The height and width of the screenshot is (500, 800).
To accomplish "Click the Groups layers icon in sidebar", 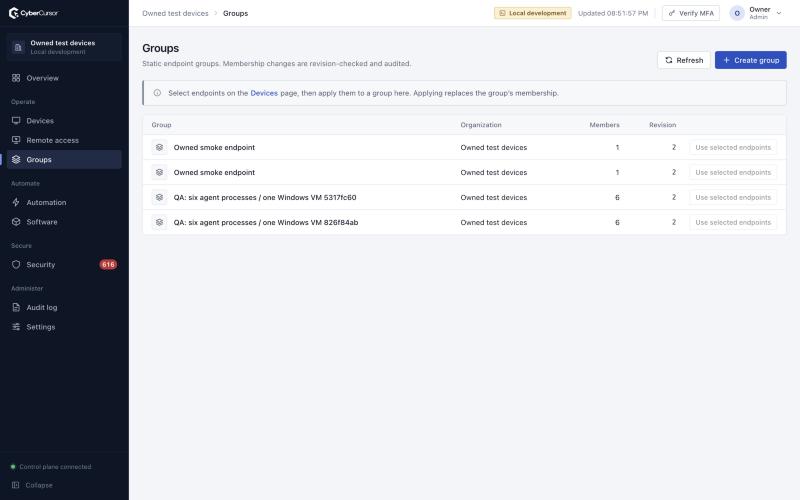I will (x=16, y=160).
